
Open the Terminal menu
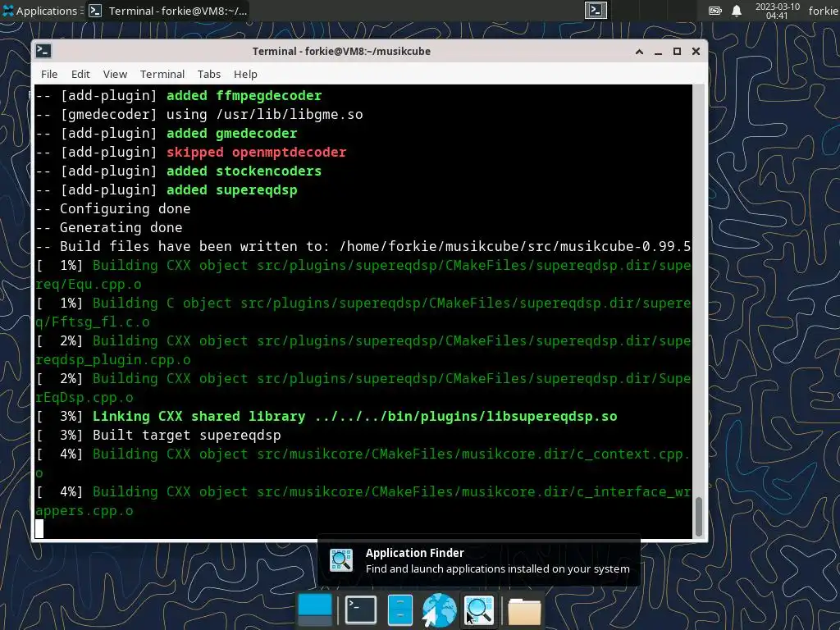click(x=162, y=74)
